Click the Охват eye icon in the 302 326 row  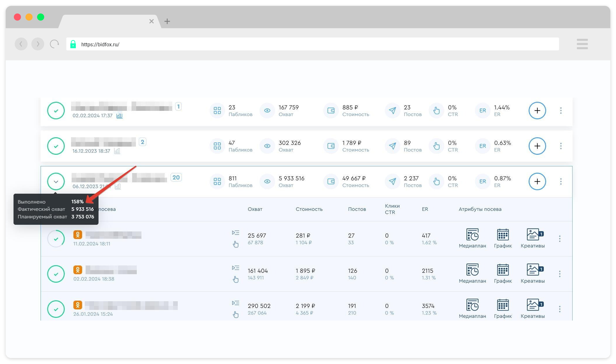267,146
